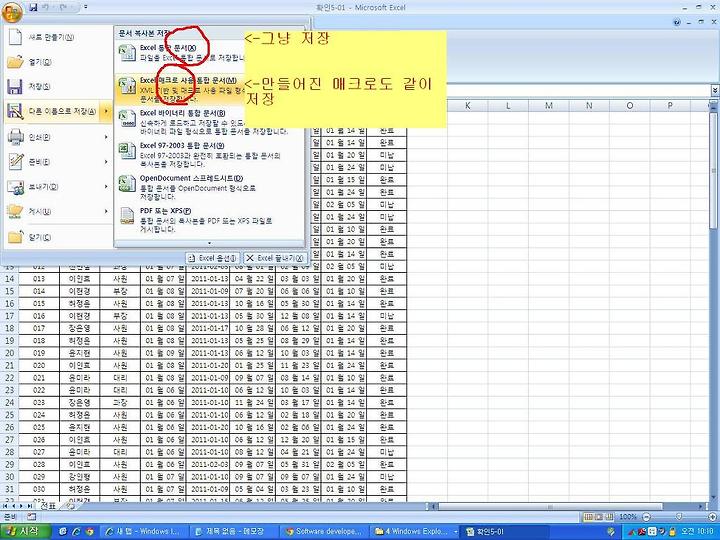
Task: Click Save icon in Quick Access Toolbar
Action: [x=33, y=7]
